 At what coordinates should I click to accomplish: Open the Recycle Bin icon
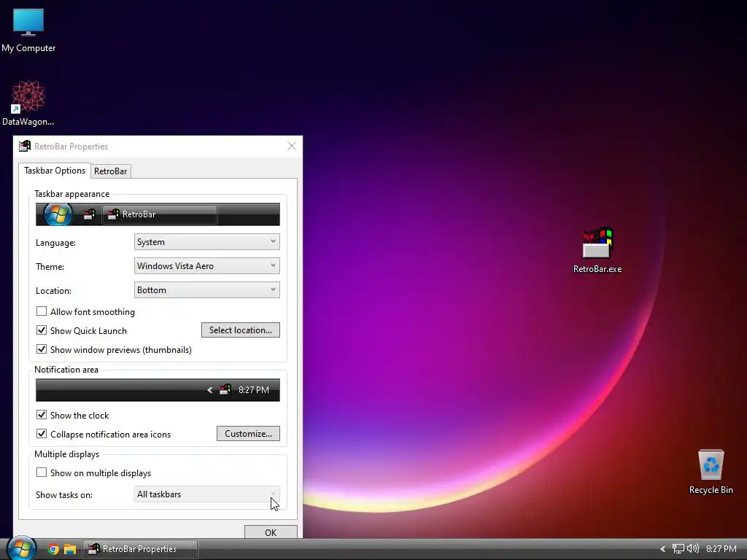point(711,472)
